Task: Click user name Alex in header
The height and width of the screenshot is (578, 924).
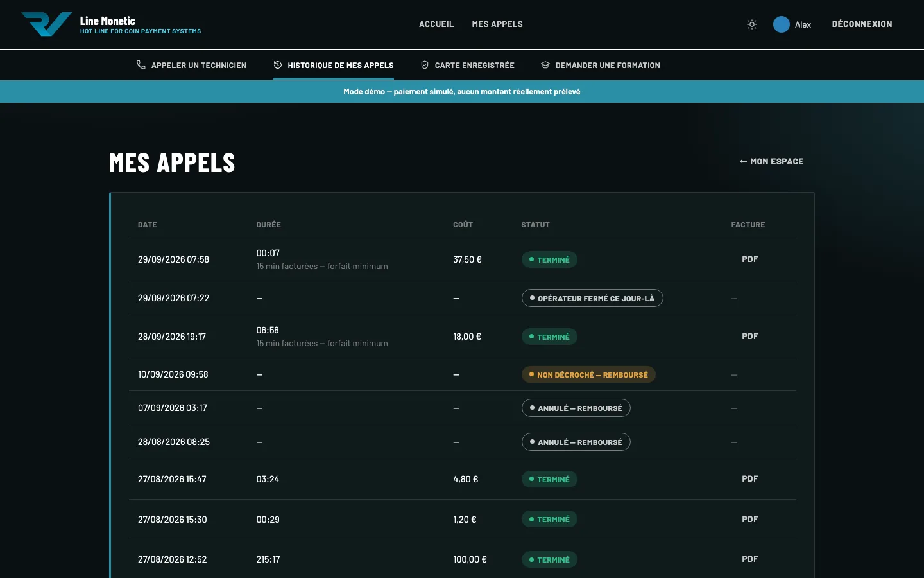Action: coord(803,25)
